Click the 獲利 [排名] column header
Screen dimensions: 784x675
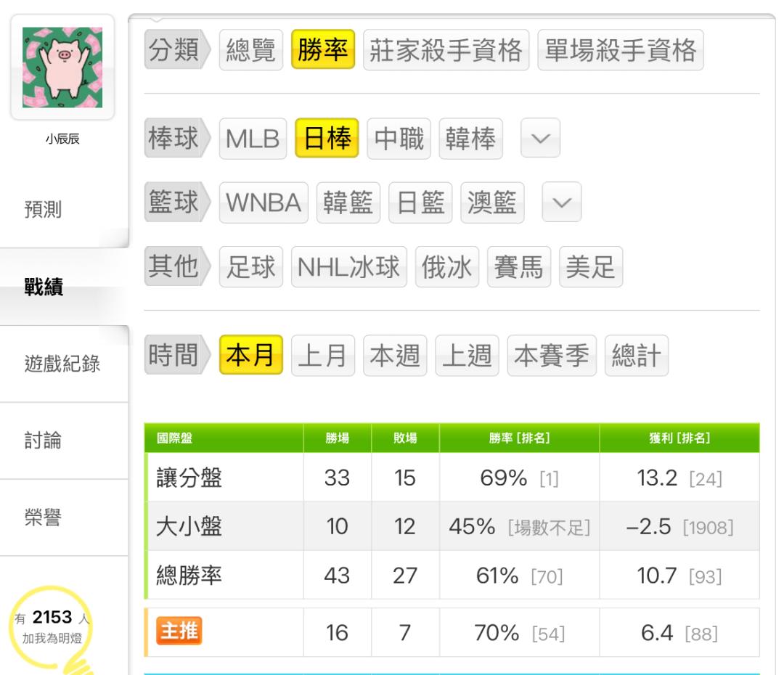[x=679, y=438]
